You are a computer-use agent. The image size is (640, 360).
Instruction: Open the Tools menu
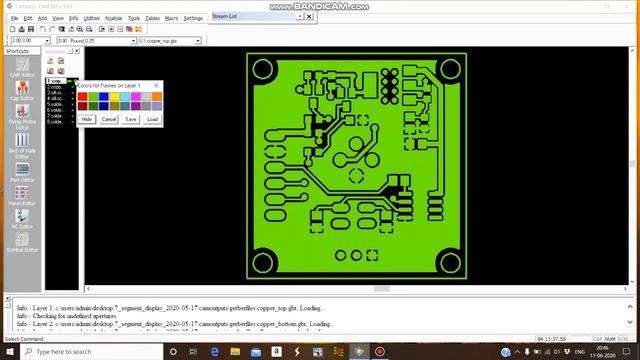pos(133,18)
